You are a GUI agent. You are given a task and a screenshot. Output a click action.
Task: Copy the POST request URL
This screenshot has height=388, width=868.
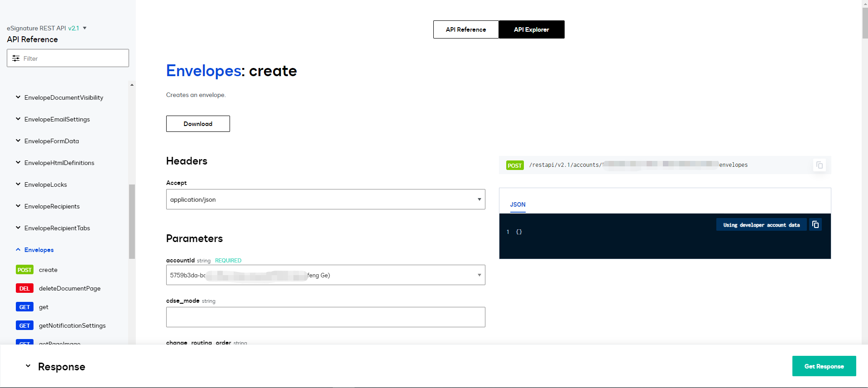click(x=820, y=165)
